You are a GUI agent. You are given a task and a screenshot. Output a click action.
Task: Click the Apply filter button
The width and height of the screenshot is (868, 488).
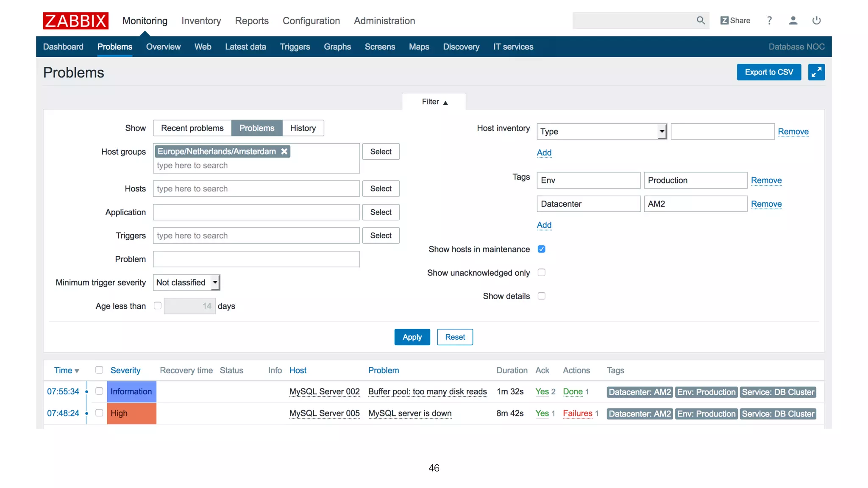412,337
